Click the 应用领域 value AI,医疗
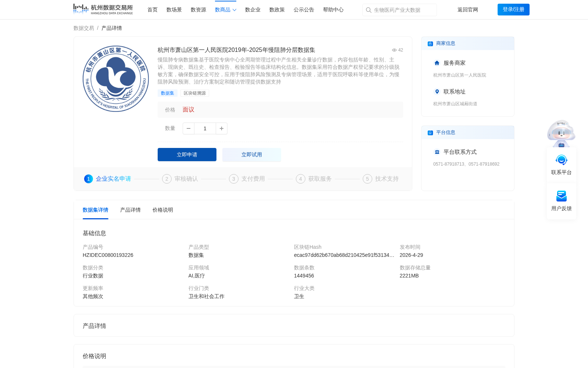588x368 pixels. pyautogui.click(x=197, y=276)
